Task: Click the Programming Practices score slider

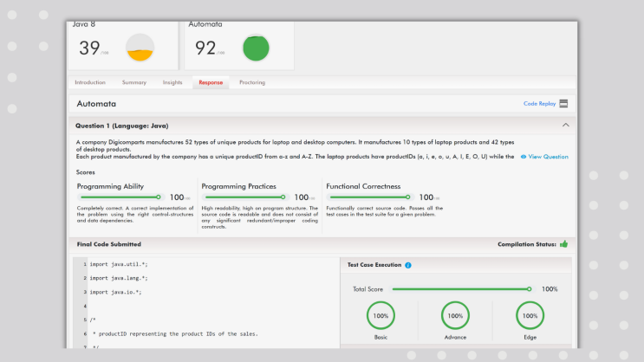Action: click(x=244, y=197)
